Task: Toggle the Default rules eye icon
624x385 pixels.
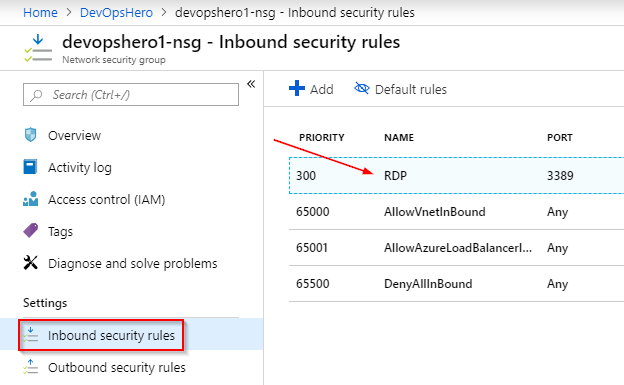Action: click(x=362, y=88)
